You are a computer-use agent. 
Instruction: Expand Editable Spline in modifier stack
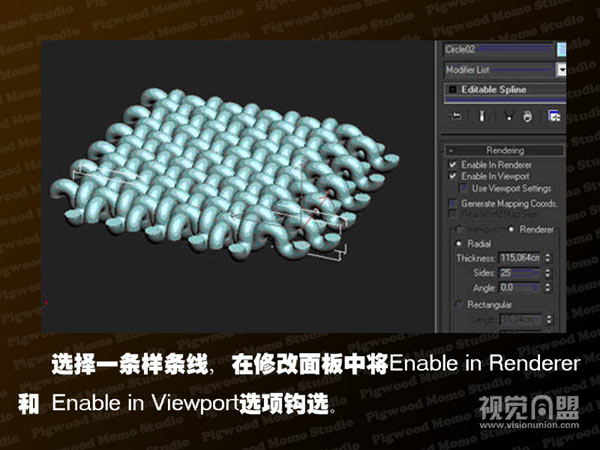coord(453,90)
